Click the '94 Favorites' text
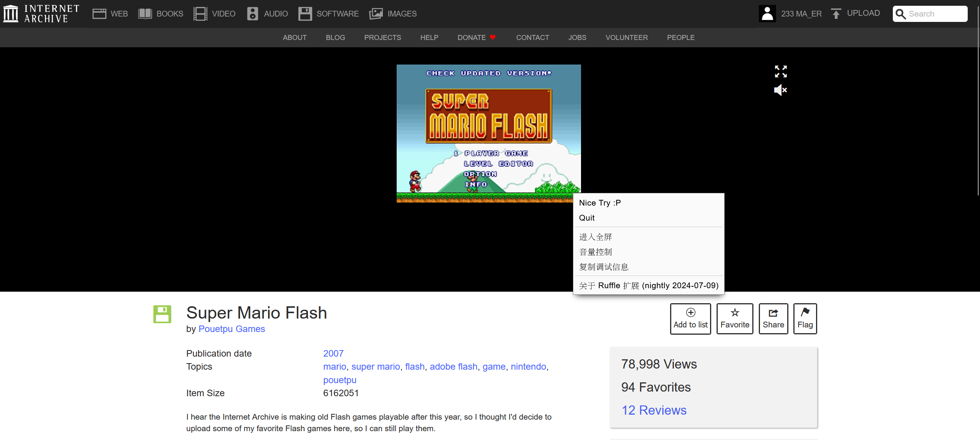Screen dimensions: 980x440 (656, 387)
